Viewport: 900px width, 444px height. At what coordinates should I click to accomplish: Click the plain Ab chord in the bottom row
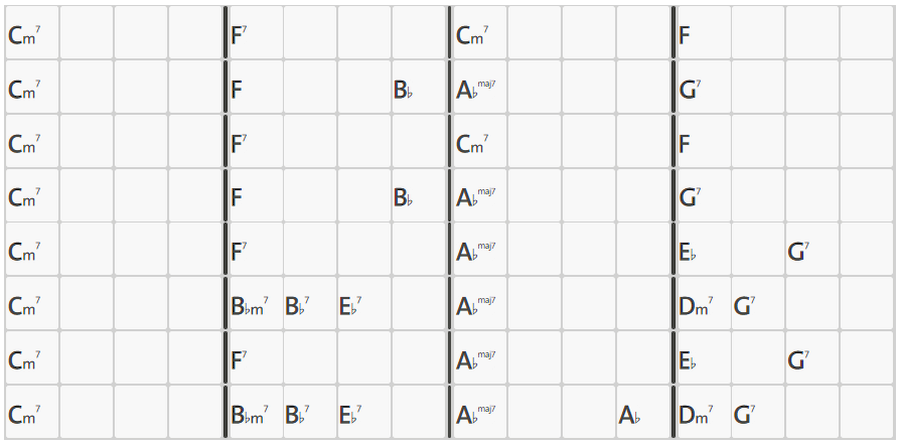click(630, 414)
